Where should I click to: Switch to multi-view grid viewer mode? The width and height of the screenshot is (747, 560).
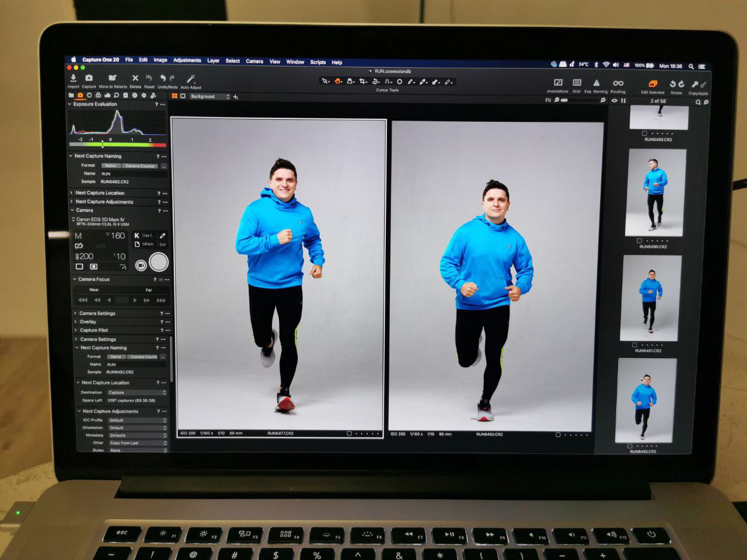pos(174,96)
